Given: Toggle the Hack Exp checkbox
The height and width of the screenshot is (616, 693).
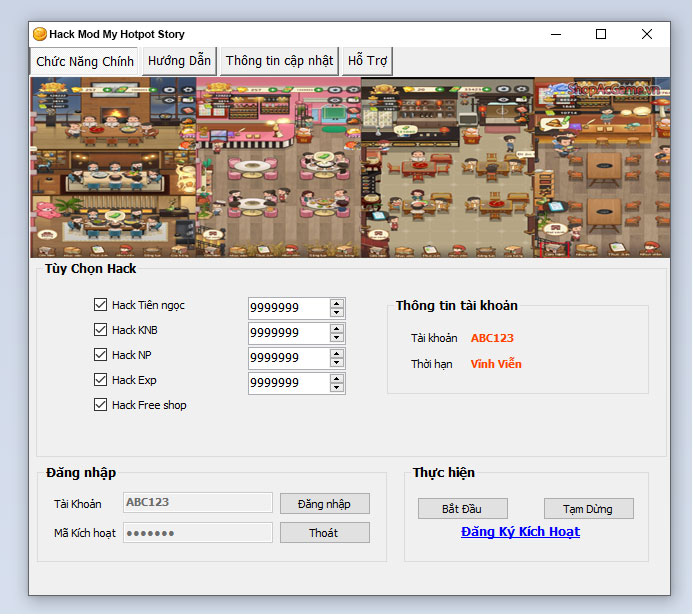Looking at the screenshot, I should [x=100, y=380].
